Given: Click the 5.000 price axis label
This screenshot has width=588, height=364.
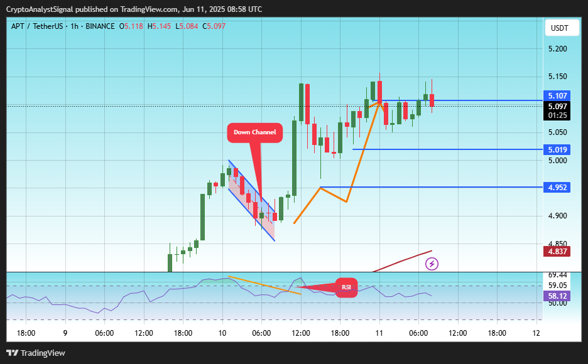Looking at the screenshot, I should [x=558, y=160].
